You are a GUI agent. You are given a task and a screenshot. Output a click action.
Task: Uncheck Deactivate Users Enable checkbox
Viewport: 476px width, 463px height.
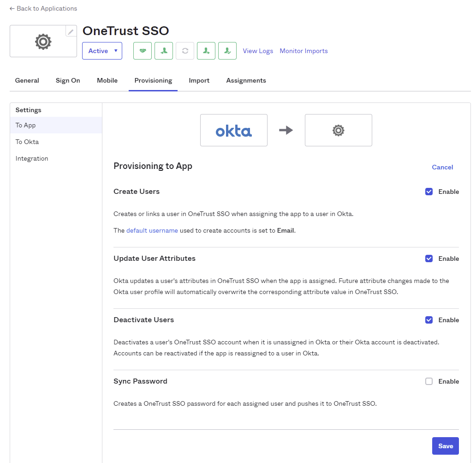click(x=429, y=320)
